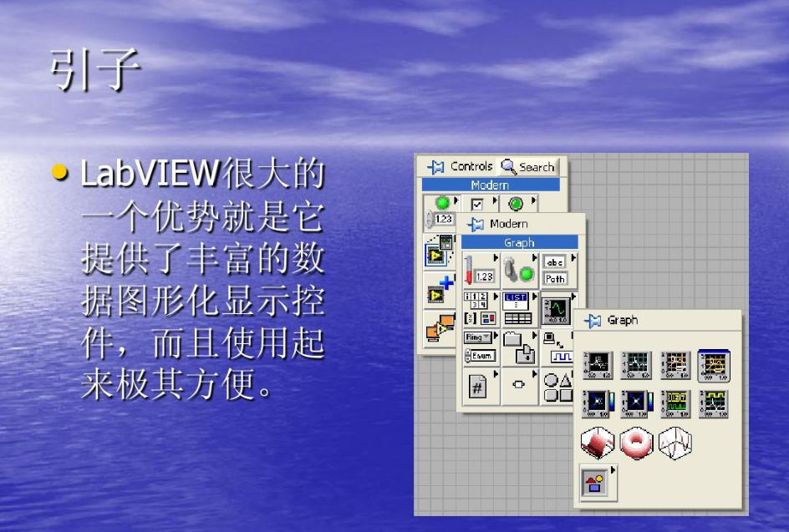Select the Digital Waveform Graph control
The image size is (789, 532).
pyautogui.click(x=674, y=403)
